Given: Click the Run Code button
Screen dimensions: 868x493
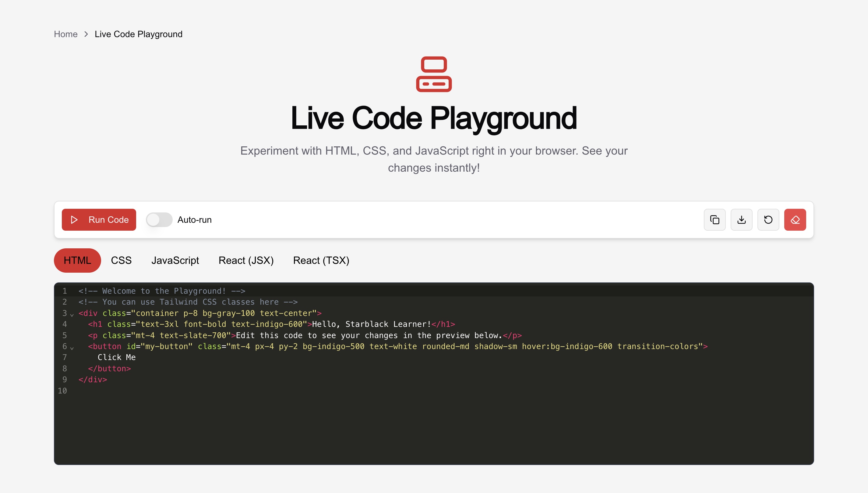Looking at the screenshot, I should coord(99,219).
